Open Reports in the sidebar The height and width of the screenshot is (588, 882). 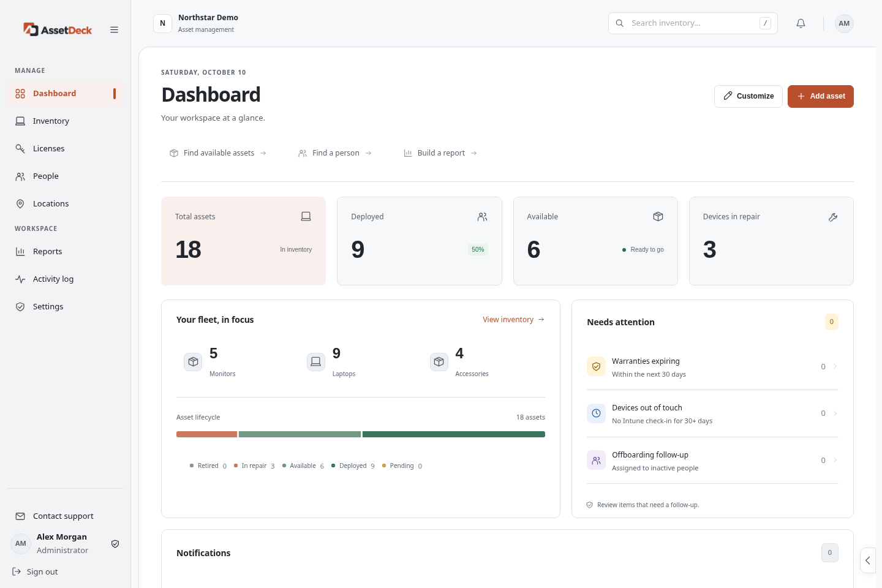pos(65,251)
